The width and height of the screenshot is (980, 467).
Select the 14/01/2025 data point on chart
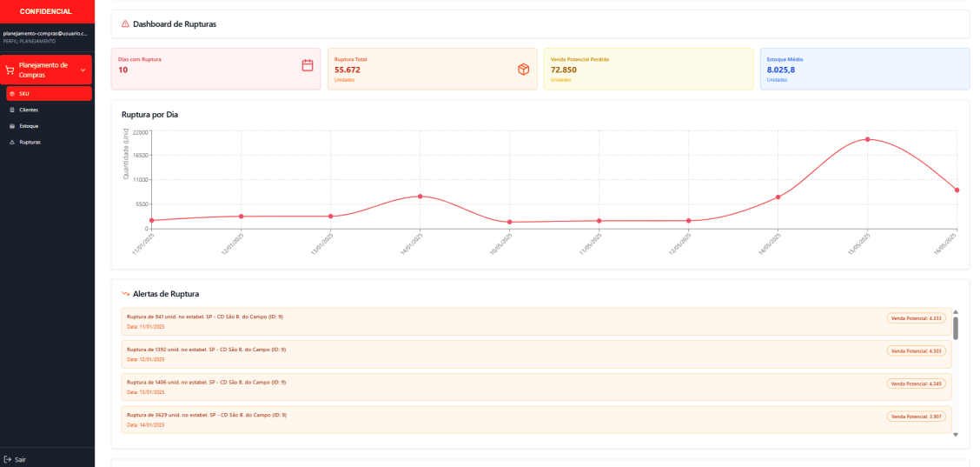point(420,197)
